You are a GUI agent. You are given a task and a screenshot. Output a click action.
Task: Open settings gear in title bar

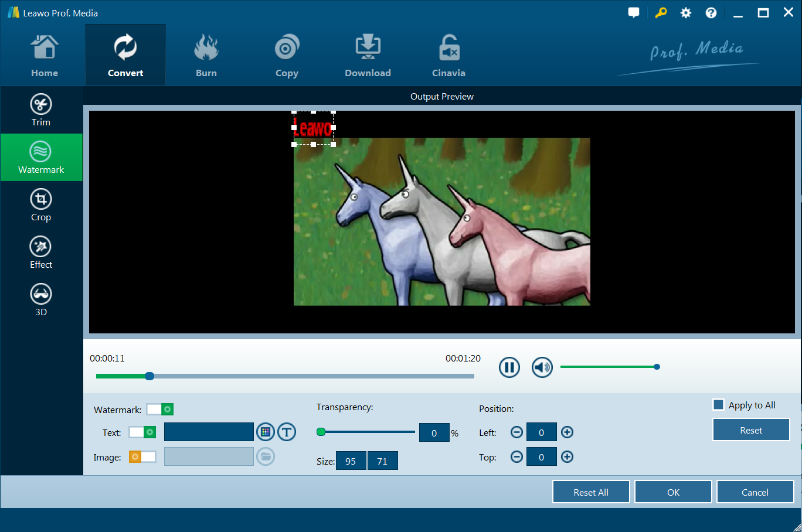686,13
